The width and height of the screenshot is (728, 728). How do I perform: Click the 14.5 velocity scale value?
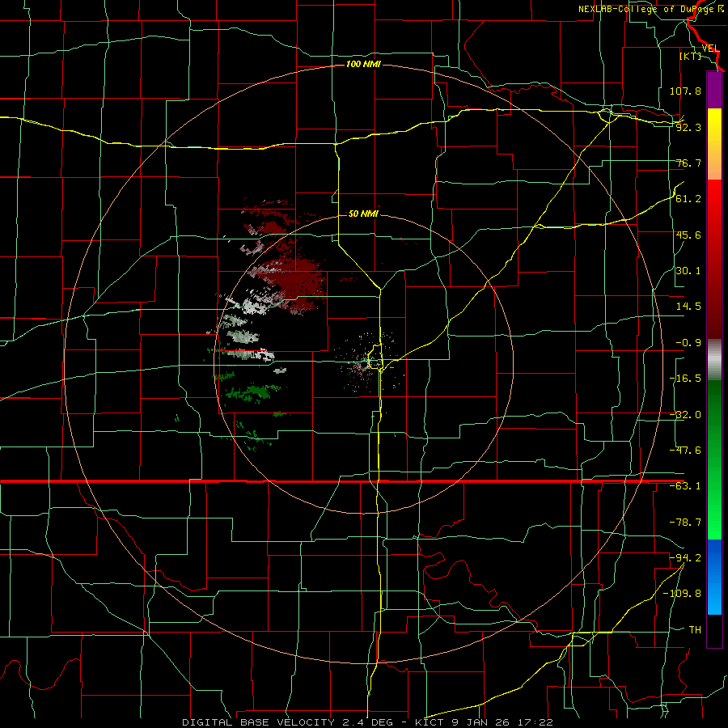coord(688,307)
